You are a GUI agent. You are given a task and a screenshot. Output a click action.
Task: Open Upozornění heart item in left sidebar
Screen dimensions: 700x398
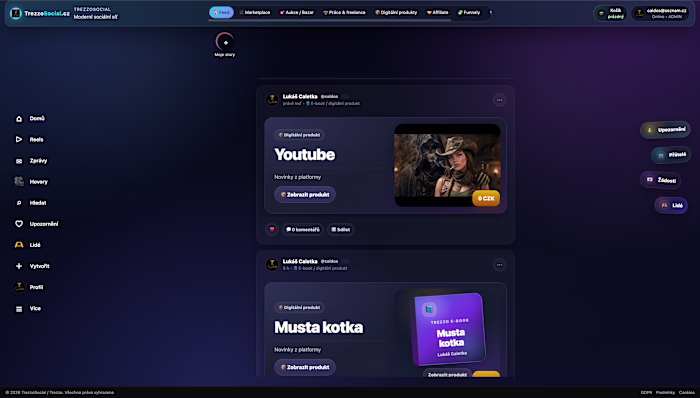pyautogui.click(x=37, y=224)
